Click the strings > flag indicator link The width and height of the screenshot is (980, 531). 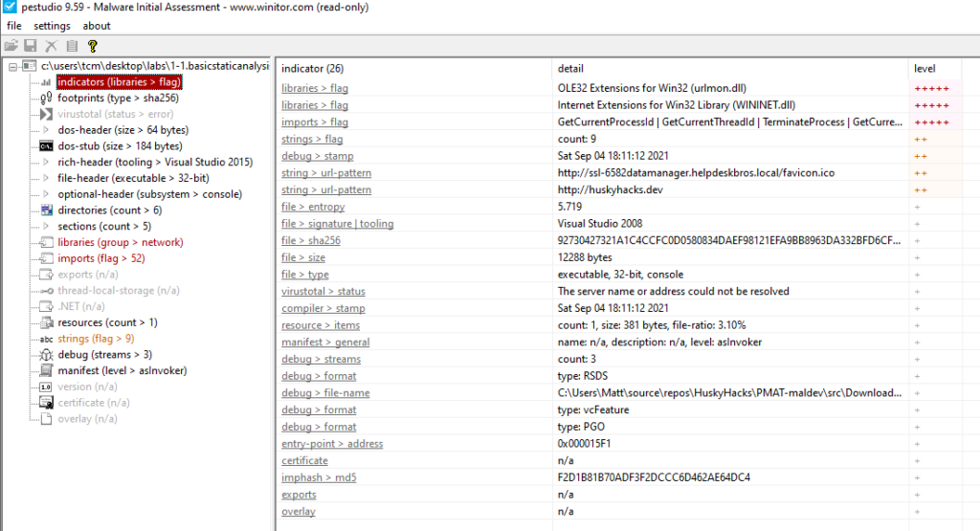[x=312, y=140]
